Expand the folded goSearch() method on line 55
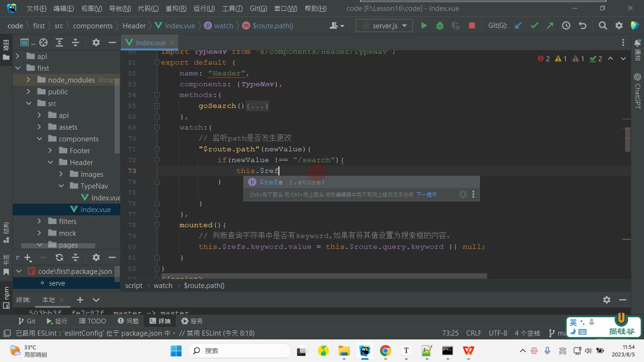644x362 pixels. pyautogui.click(x=157, y=106)
